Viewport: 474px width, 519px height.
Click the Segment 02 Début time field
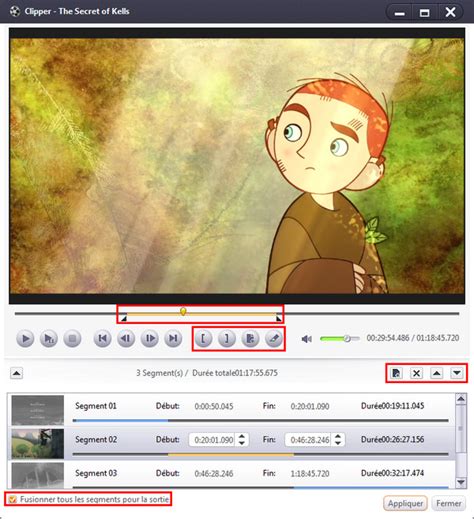(212, 440)
